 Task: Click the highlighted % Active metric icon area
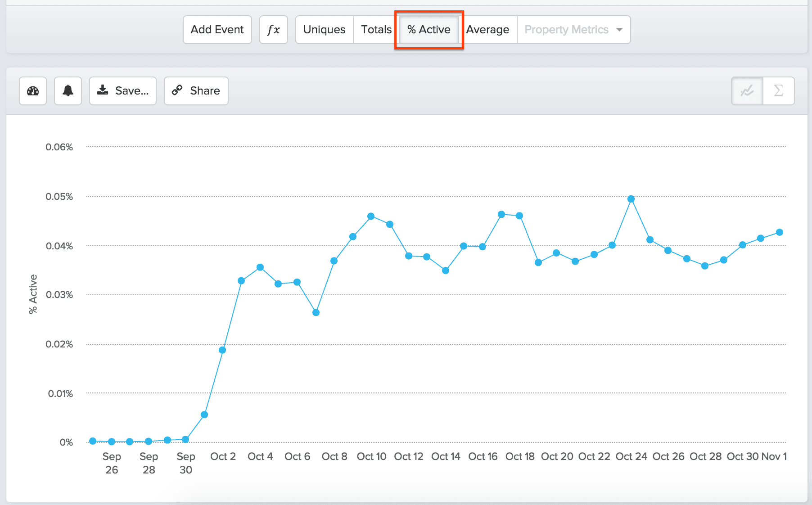(x=429, y=29)
